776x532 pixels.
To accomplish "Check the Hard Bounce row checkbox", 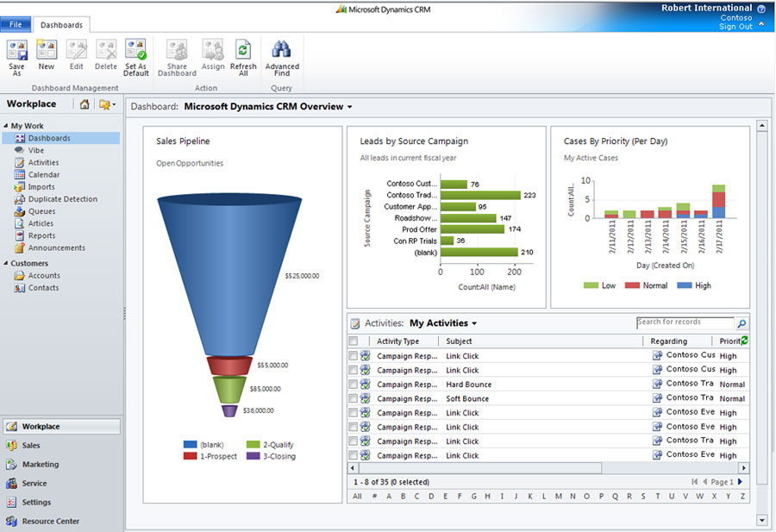I will click(354, 384).
